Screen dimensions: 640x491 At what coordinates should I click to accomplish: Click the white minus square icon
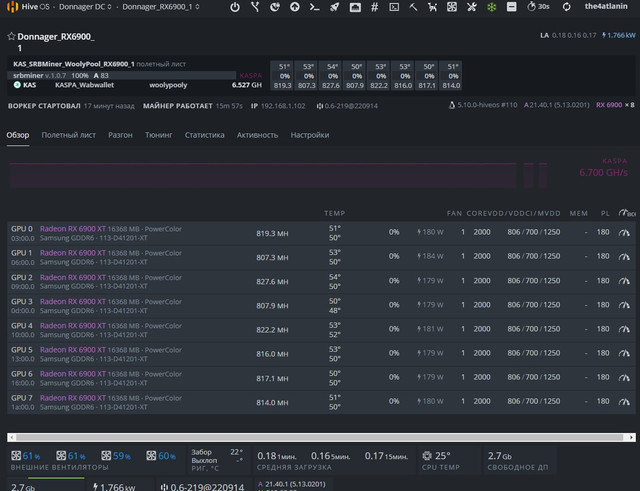pyautogui.click(x=511, y=7)
